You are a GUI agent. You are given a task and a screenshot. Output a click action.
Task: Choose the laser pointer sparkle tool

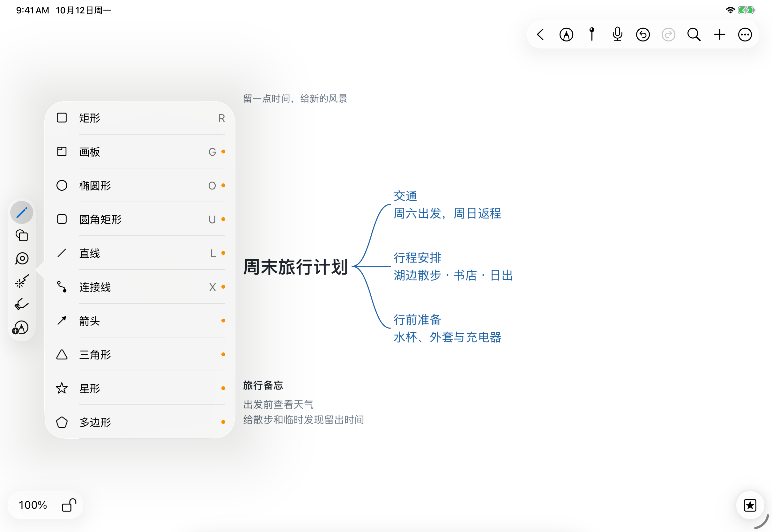coord(22,281)
